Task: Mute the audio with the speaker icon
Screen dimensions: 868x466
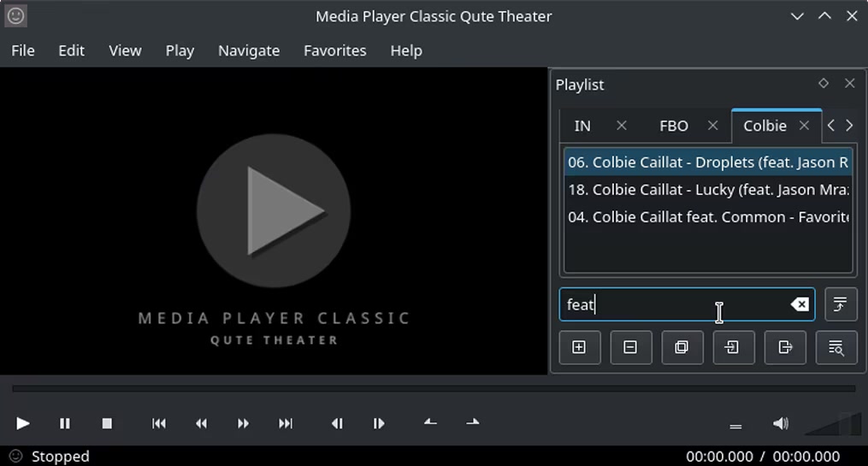Action: tap(780, 423)
